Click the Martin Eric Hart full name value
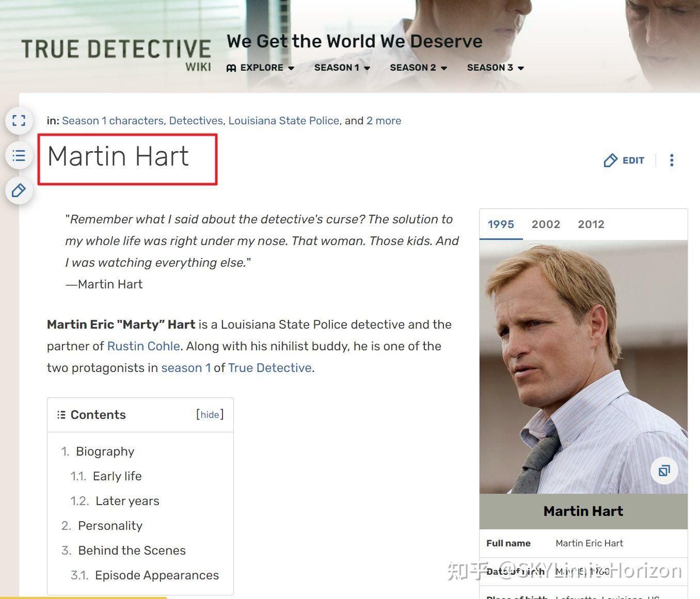 point(589,543)
